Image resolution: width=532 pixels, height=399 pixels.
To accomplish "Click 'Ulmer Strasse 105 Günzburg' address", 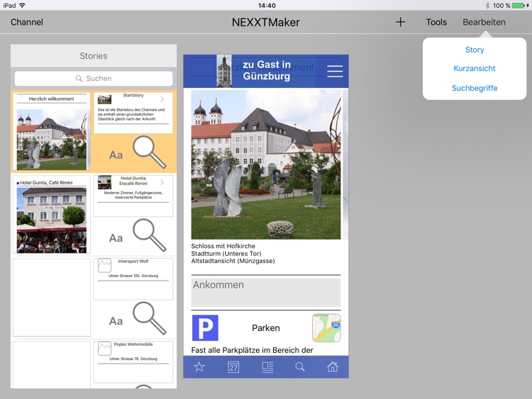I will [x=133, y=276].
